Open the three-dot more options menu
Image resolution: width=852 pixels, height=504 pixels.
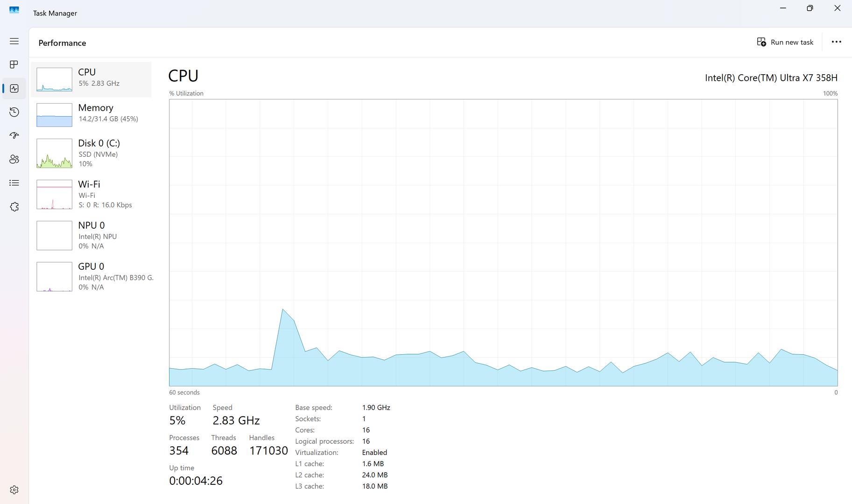click(x=836, y=42)
